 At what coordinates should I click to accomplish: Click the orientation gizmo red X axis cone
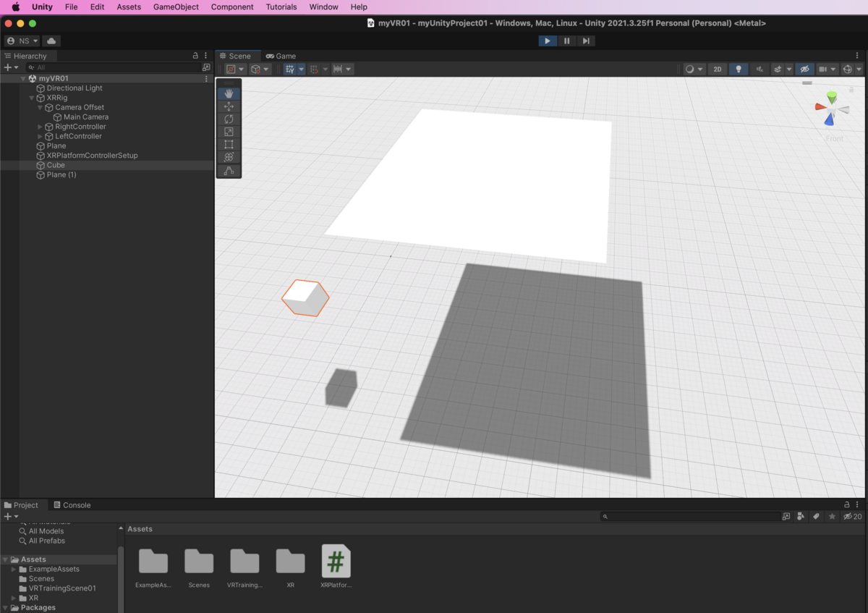(821, 106)
